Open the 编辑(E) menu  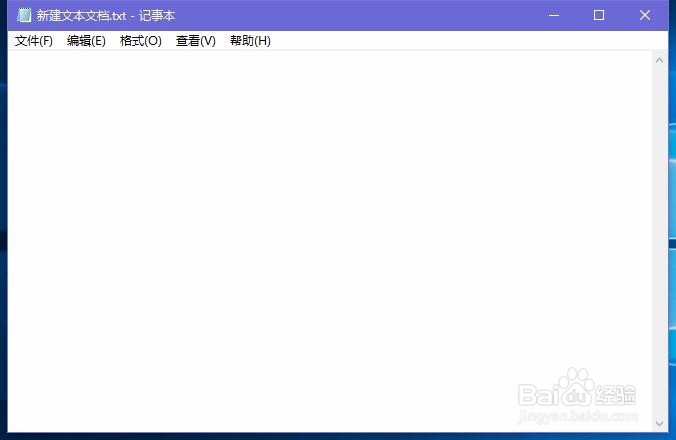86,41
